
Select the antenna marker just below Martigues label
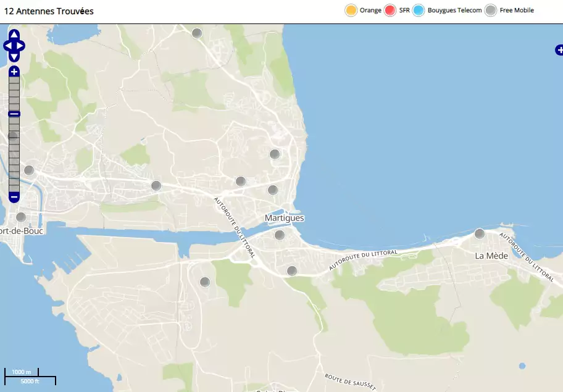coord(280,235)
